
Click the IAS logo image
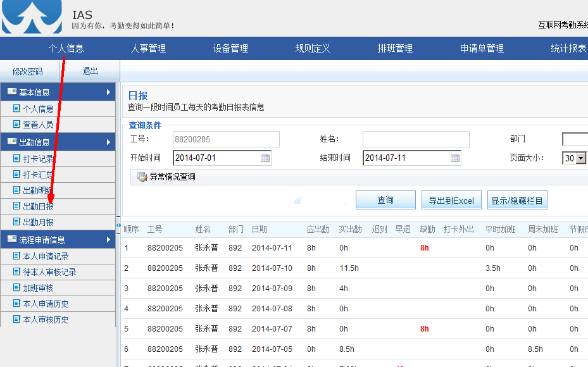[32, 17]
